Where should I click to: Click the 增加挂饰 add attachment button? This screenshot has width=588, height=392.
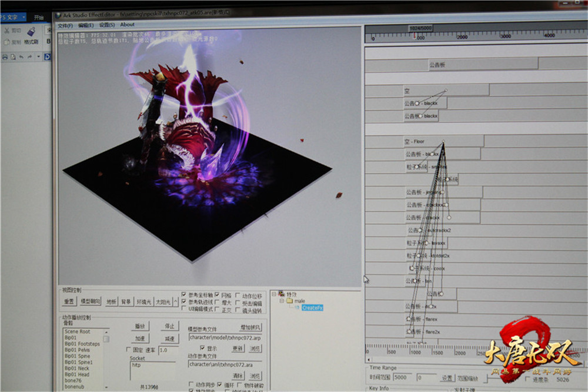250,327
